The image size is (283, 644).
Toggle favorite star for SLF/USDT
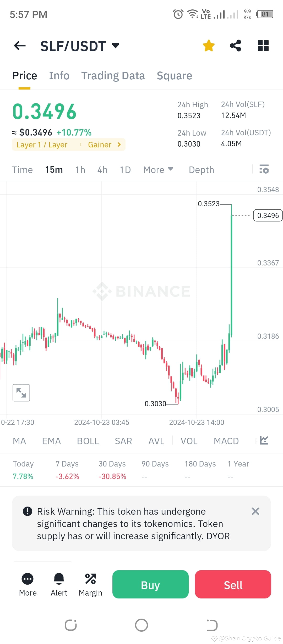pos(208,45)
